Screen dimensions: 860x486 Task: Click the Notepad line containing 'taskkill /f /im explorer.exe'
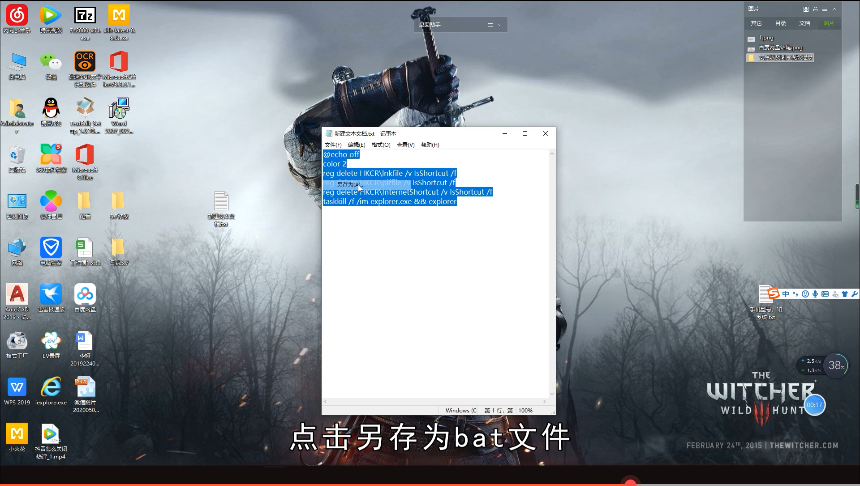tap(389, 201)
